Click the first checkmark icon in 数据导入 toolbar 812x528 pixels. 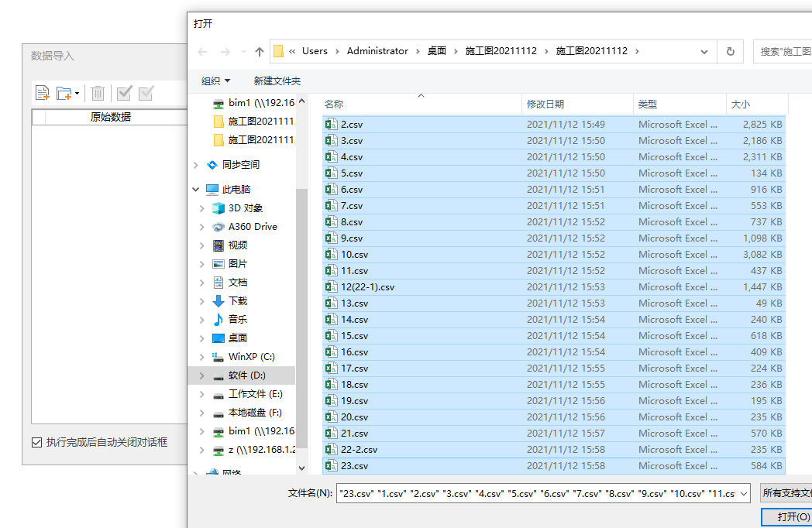(123, 92)
